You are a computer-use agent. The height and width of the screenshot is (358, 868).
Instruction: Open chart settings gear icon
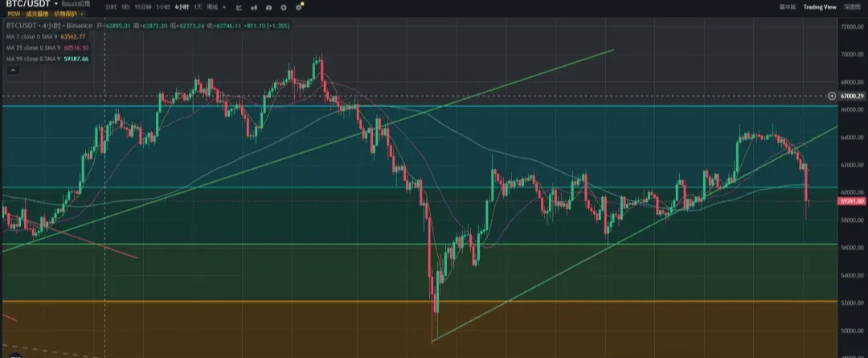(298, 7)
